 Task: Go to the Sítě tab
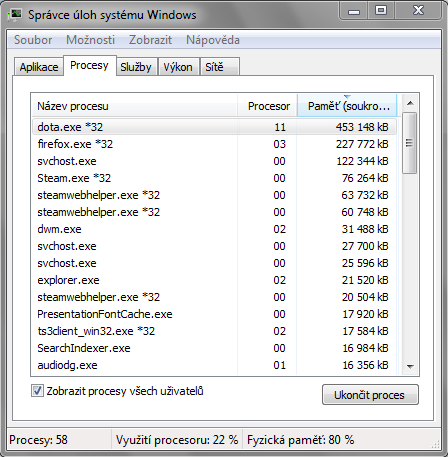(219, 67)
